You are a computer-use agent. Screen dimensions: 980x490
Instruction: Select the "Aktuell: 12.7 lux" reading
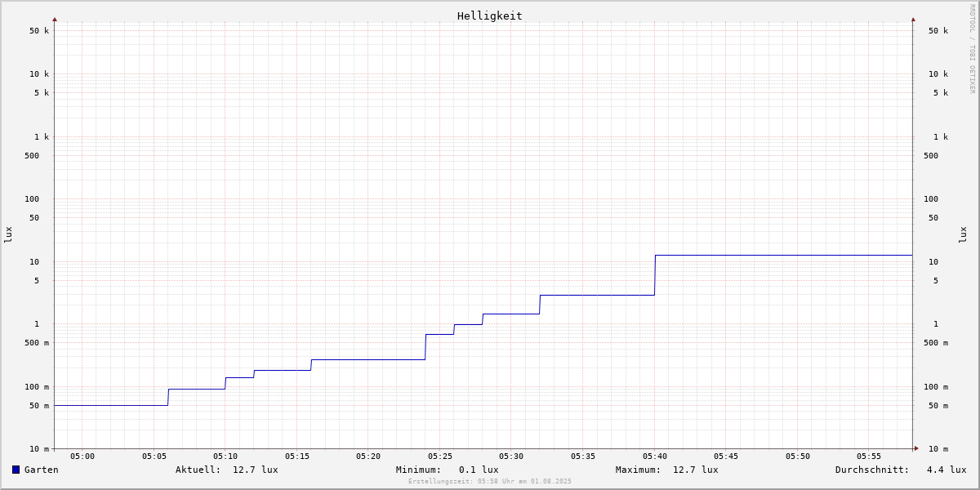pos(227,470)
